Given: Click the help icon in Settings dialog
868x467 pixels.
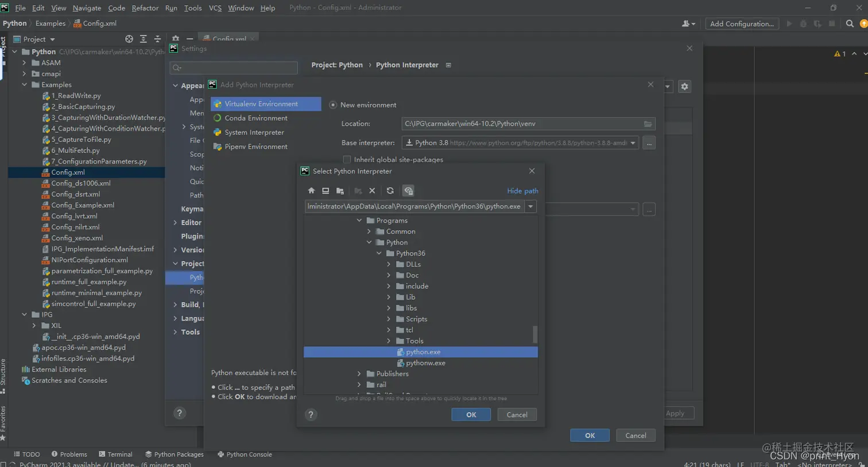Looking at the screenshot, I should (x=180, y=413).
